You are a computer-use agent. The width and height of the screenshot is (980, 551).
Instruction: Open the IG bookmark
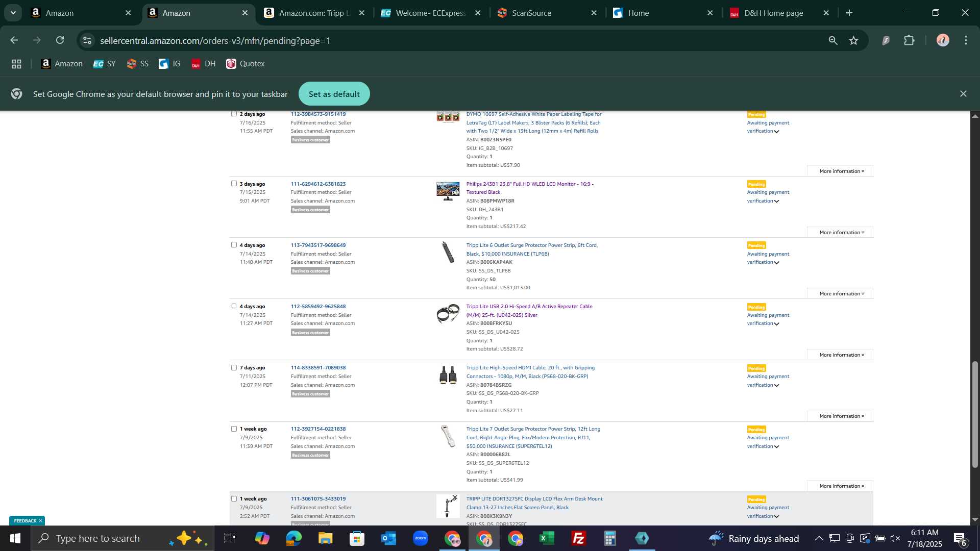pos(169,64)
